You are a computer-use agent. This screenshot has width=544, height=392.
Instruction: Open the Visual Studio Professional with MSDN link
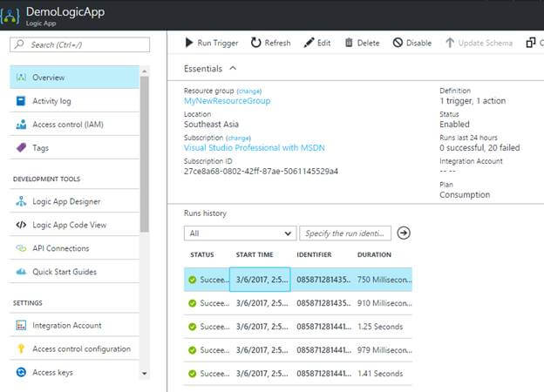pos(254,148)
